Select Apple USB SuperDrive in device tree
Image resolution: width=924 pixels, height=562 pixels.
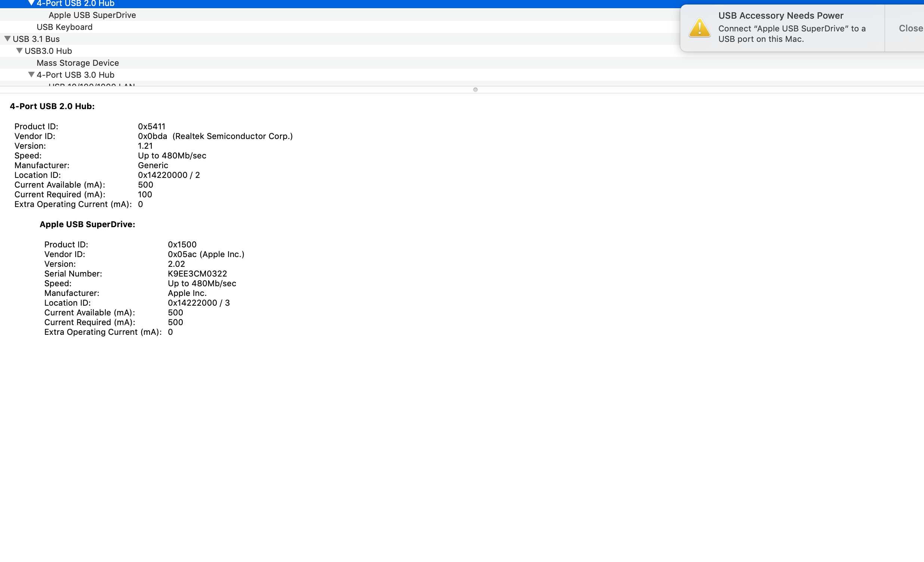click(92, 15)
